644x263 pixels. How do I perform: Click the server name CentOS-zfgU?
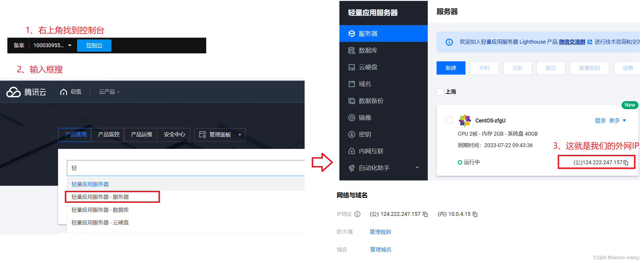coord(491,121)
